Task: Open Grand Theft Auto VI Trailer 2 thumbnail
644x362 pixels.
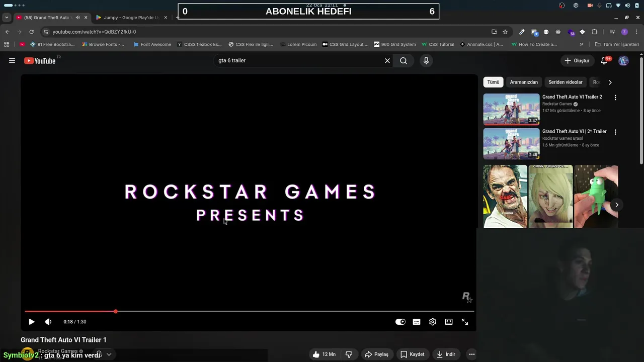Action: click(x=511, y=109)
